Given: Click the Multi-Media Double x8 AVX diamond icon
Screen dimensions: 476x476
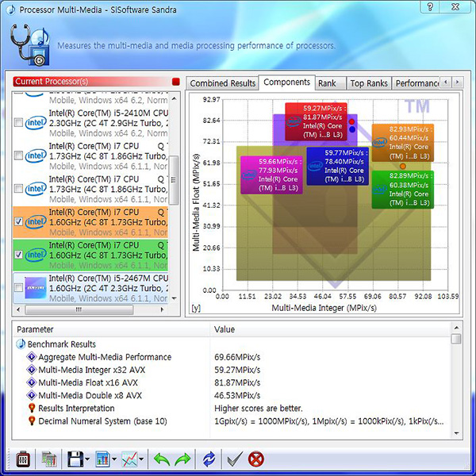Looking at the screenshot, I should (32, 395).
